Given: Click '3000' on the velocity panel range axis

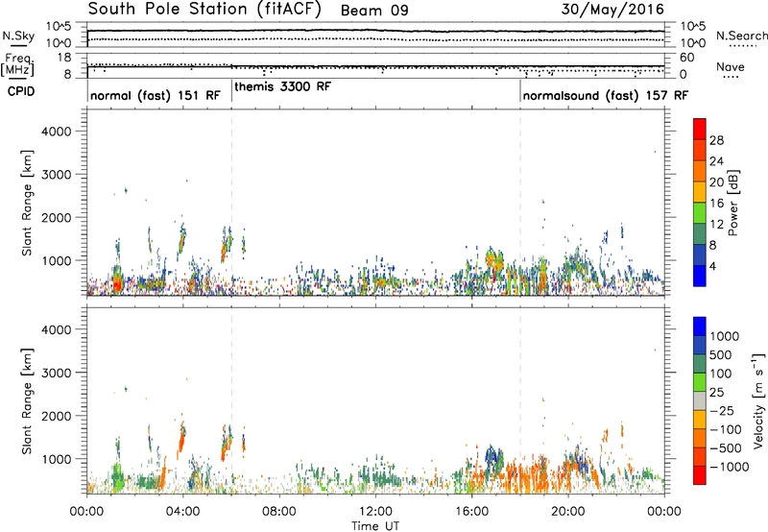Looking at the screenshot, I should point(56,373).
